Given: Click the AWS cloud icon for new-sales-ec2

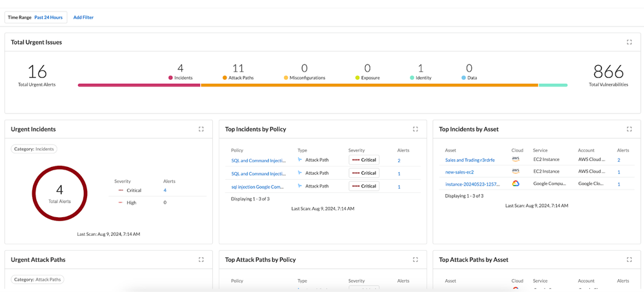Looking at the screenshot, I should (x=516, y=171).
